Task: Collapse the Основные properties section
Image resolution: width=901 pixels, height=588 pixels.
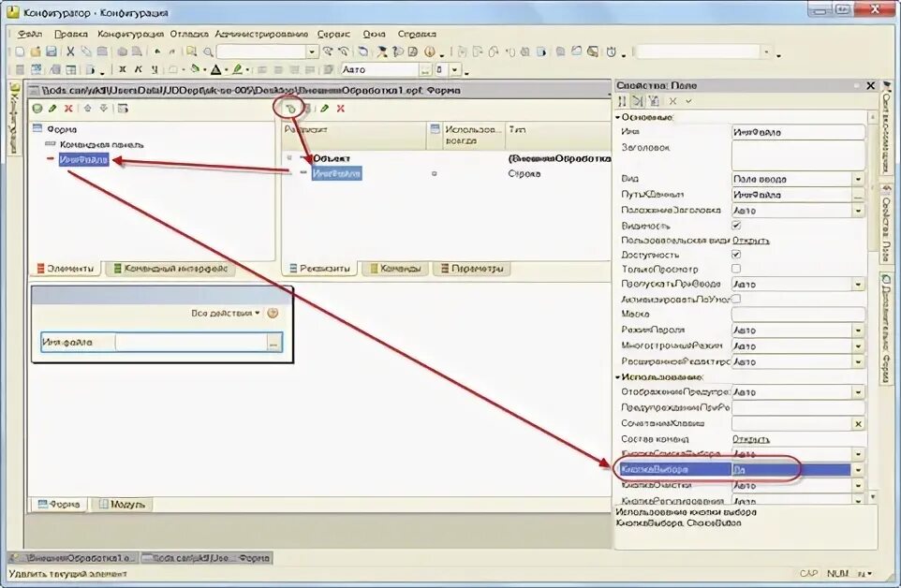Action: (x=618, y=117)
